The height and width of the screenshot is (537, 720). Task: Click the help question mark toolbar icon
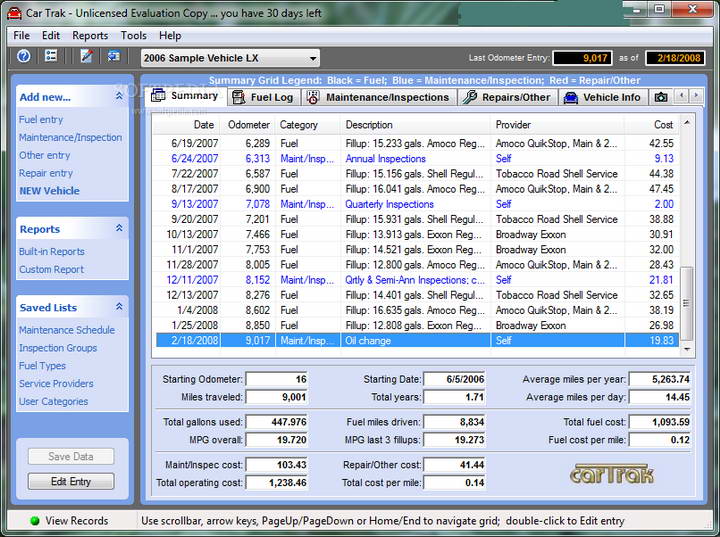[x=23, y=57]
